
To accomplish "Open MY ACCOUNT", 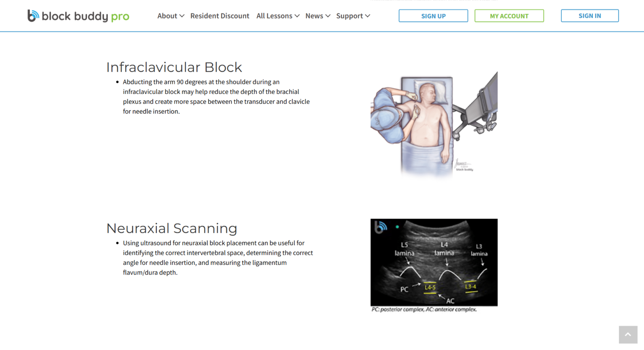I will pos(509,16).
